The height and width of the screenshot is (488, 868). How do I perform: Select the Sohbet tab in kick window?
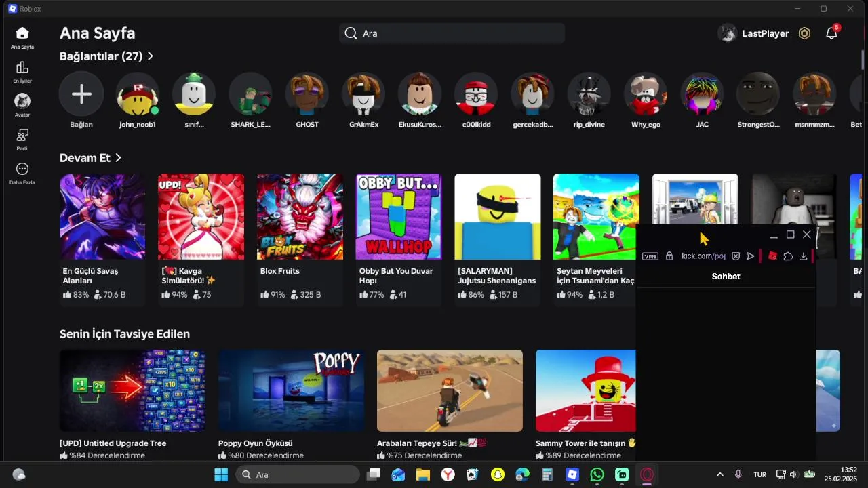tap(726, 277)
